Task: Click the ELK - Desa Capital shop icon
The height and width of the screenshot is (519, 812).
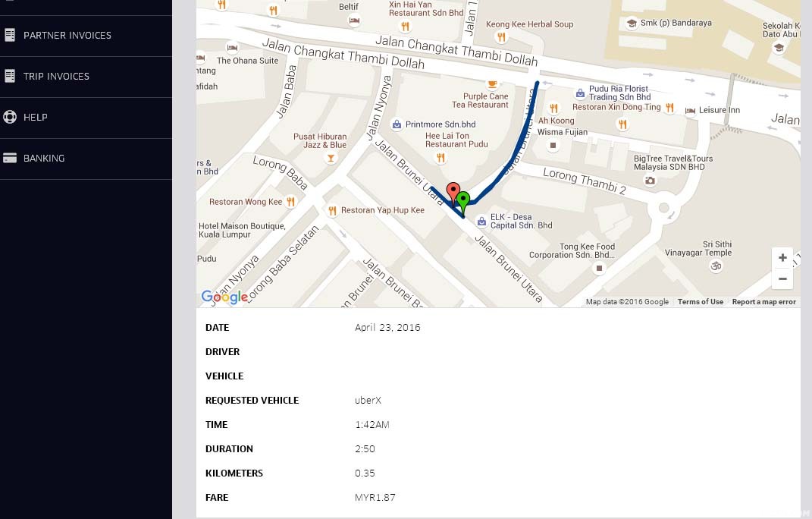Action: coord(481,222)
